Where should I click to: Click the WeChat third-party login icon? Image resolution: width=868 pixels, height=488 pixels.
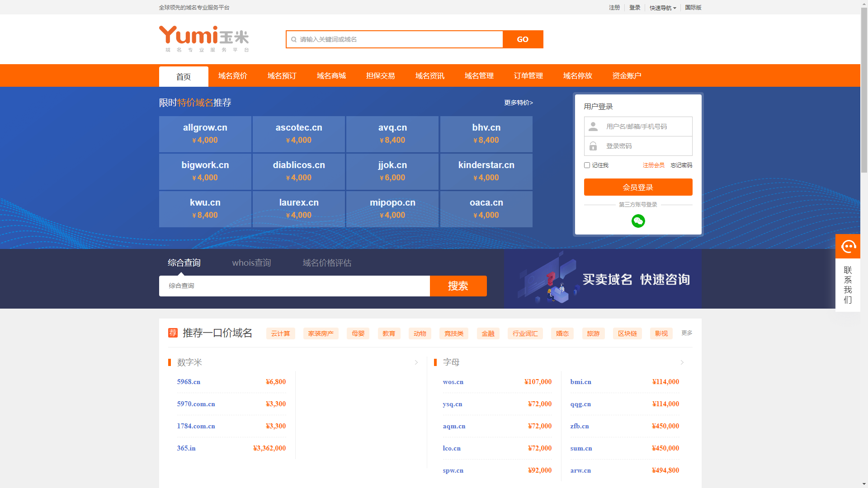(638, 221)
